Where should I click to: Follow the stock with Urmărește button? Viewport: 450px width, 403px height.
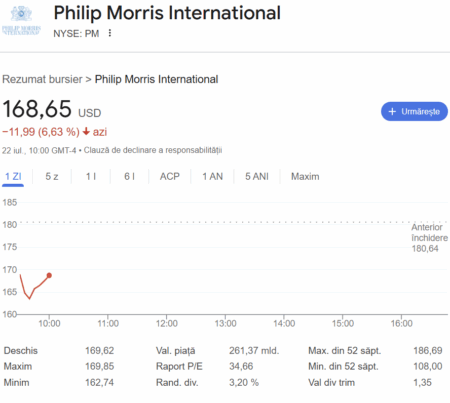(414, 111)
